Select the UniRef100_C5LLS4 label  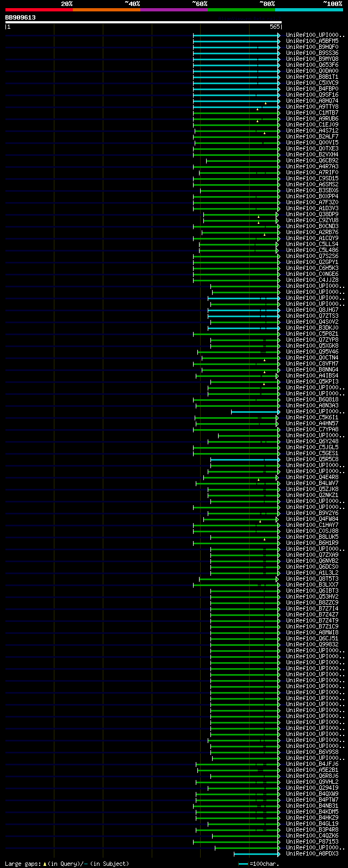click(x=312, y=244)
